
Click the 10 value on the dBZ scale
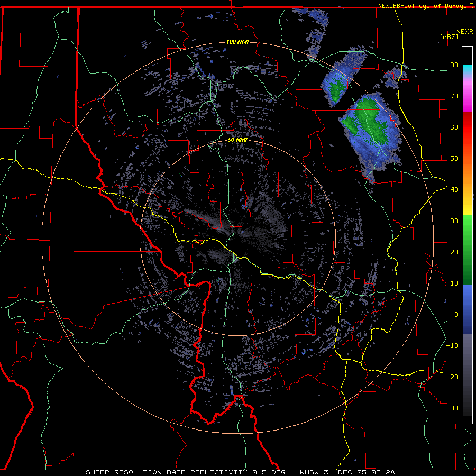tap(454, 283)
